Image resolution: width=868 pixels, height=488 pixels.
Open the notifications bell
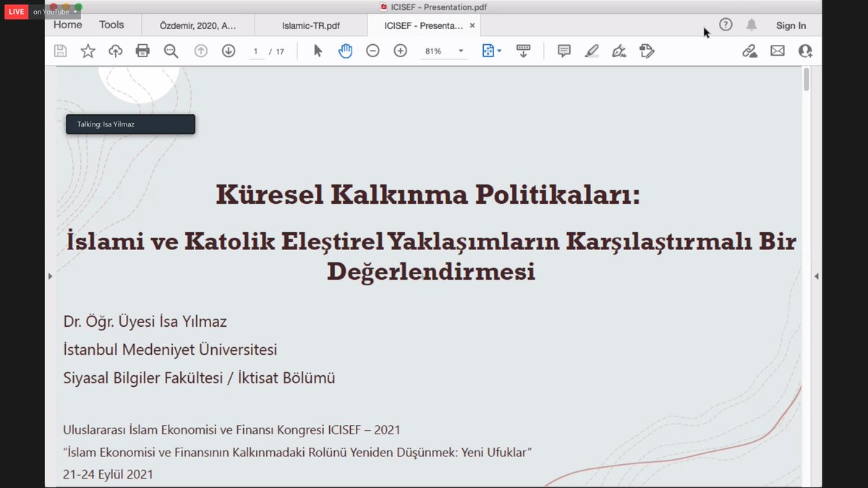click(x=752, y=25)
